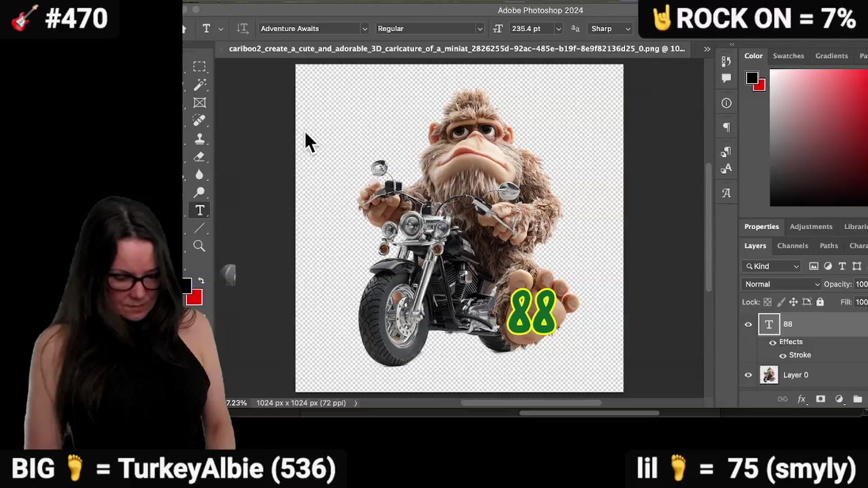Select the Line tool
This screenshot has width=868, height=488.
(199, 228)
